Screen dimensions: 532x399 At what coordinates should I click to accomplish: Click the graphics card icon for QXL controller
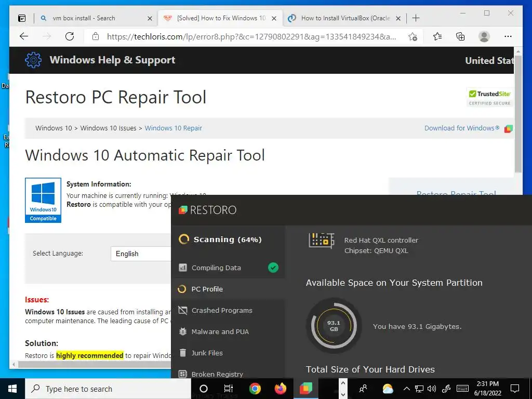pos(321,241)
